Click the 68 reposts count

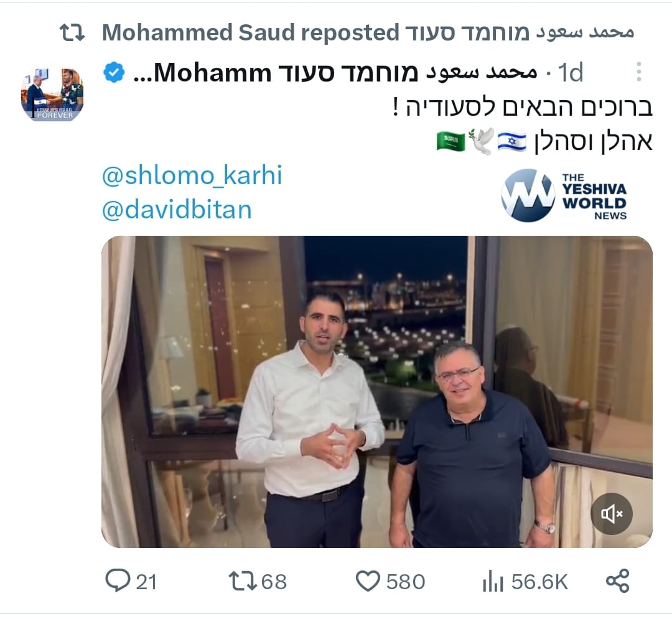(274, 582)
